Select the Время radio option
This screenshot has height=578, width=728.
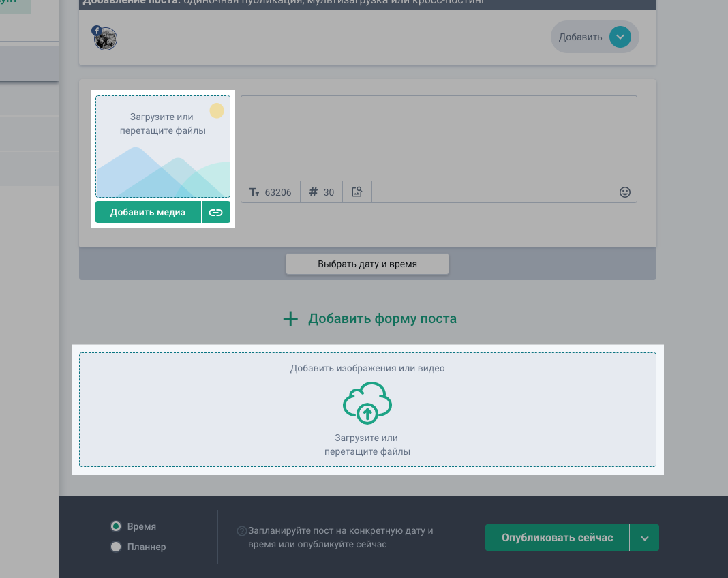(116, 526)
